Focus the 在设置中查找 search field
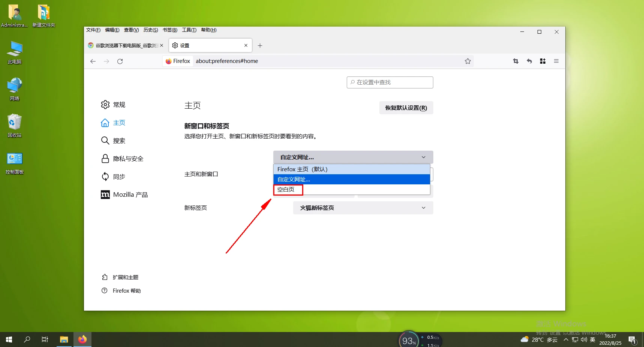Image resolution: width=644 pixels, height=347 pixels. 390,82
